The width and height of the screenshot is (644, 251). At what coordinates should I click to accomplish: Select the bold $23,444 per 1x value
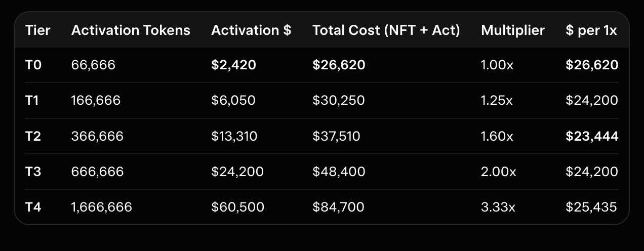click(x=592, y=136)
